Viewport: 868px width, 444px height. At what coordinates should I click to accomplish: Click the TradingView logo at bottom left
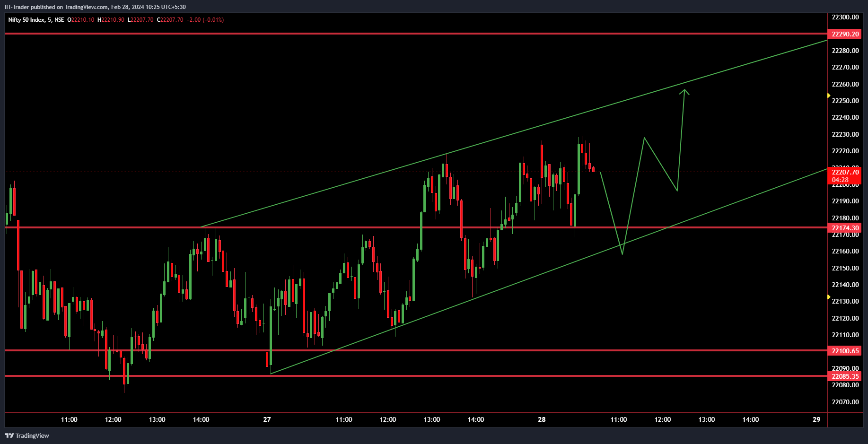coord(27,435)
